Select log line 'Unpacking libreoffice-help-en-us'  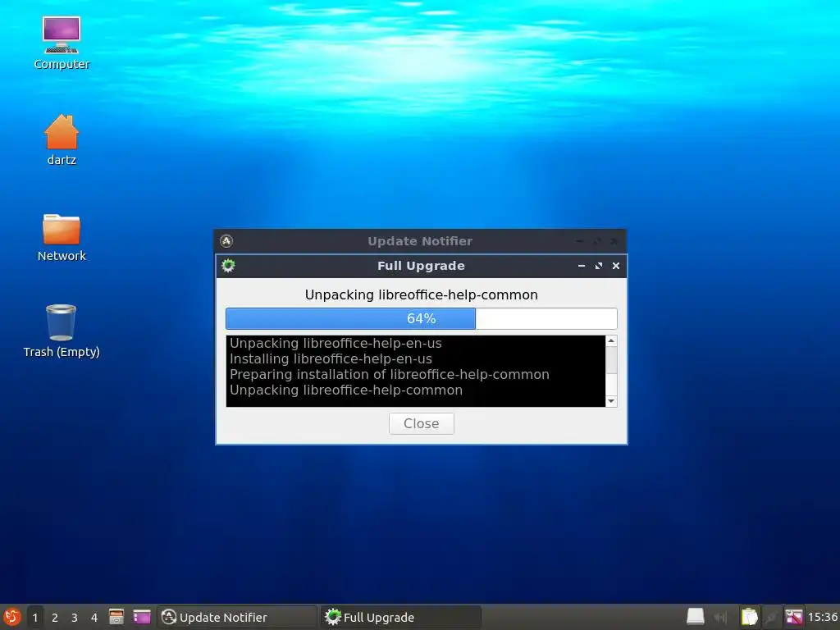coord(336,344)
